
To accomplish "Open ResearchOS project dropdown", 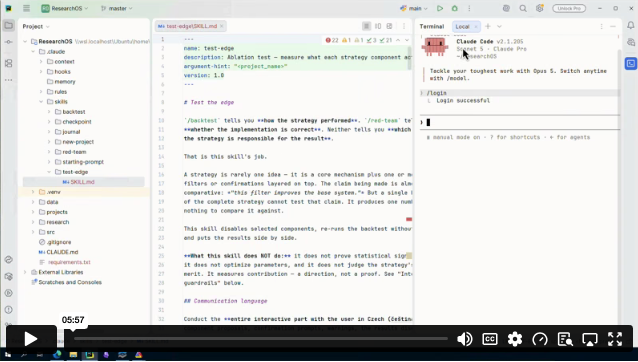I will [x=65, y=8].
